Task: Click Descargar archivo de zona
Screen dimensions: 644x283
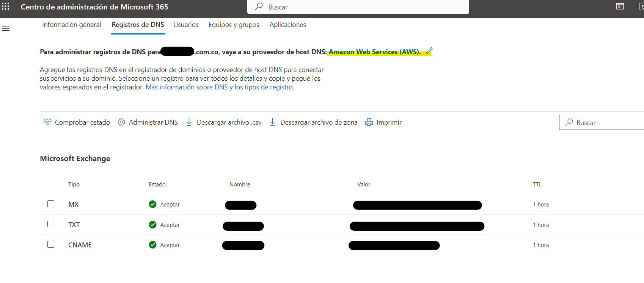Action: (313, 122)
